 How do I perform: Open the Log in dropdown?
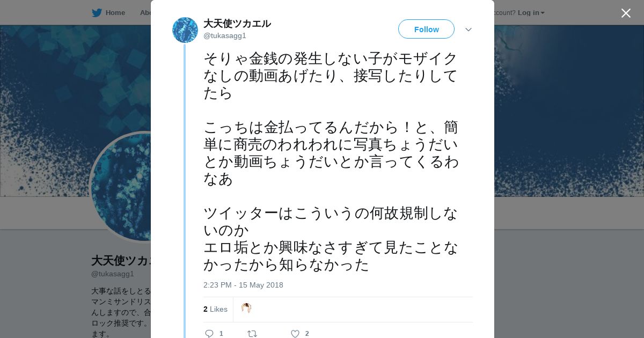(531, 13)
